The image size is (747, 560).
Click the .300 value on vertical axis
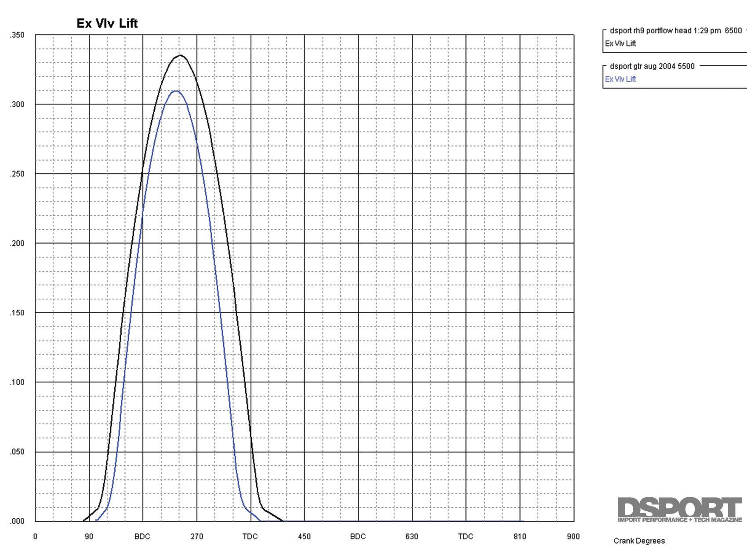coord(17,105)
